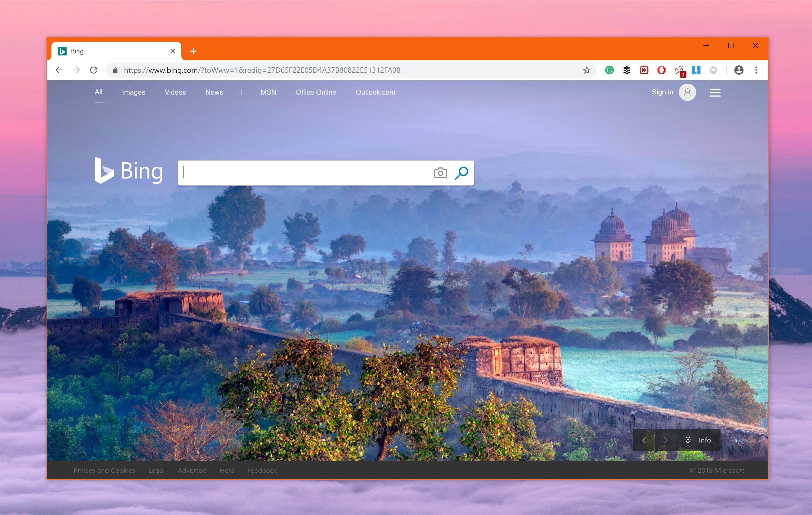Click the Bing camera search icon
Image resolution: width=812 pixels, height=515 pixels.
click(440, 172)
